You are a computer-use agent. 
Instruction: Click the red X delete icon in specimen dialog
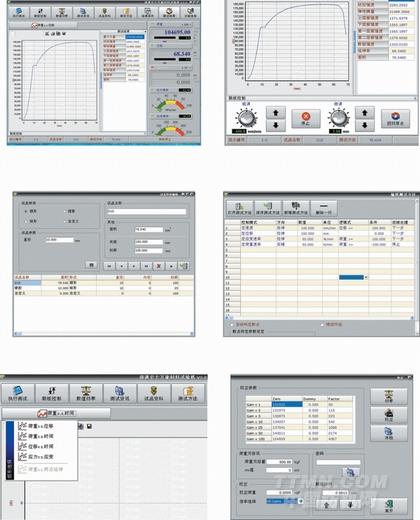pyautogui.click(x=159, y=266)
